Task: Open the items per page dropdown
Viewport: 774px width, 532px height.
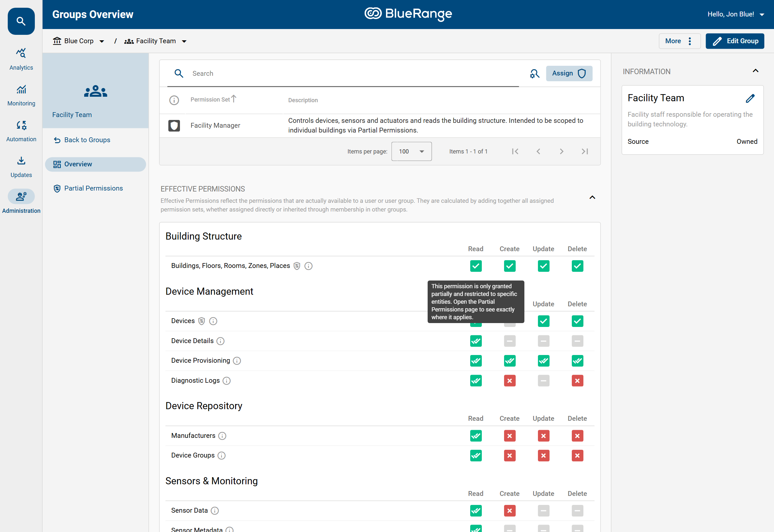Action: click(411, 152)
